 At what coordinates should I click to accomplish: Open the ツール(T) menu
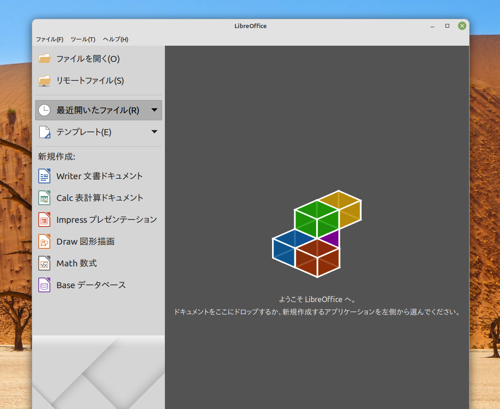(x=83, y=39)
